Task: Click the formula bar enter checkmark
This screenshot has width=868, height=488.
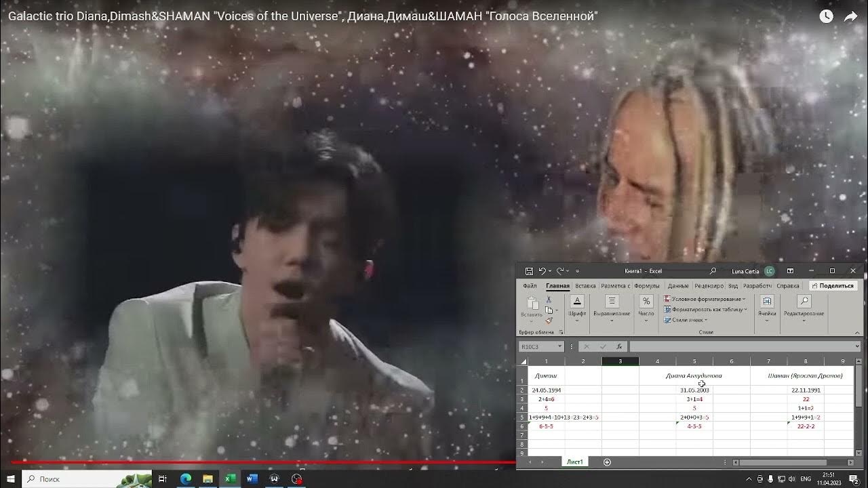Action: pos(602,346)
